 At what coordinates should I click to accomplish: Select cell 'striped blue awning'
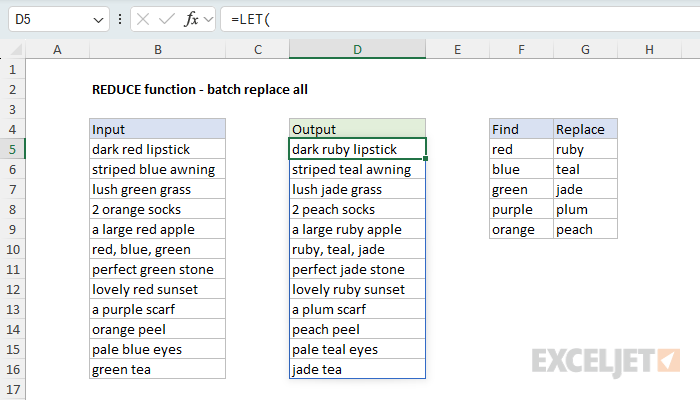pyautogui.click(x=158, y=169)
